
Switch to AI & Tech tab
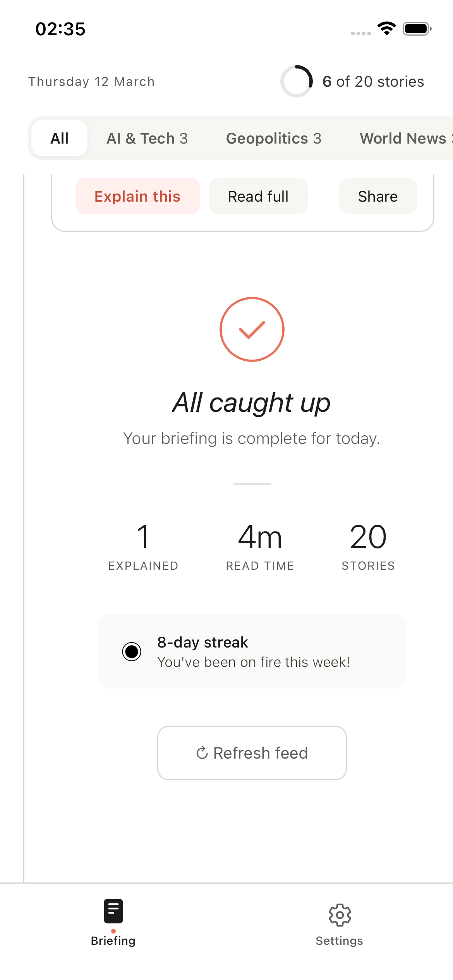147,138
